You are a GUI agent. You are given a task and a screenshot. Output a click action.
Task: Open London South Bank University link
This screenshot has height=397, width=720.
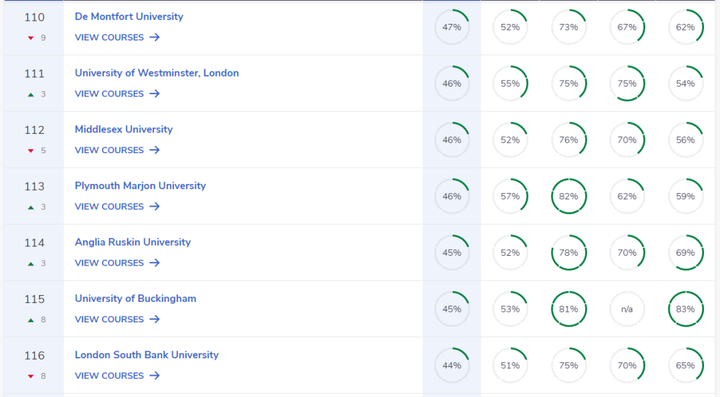tap(146, 355)
